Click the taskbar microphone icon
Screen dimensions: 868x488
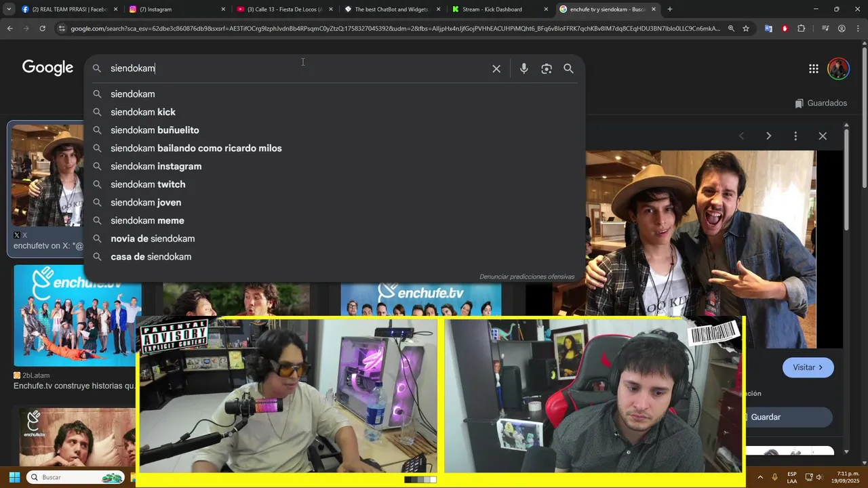774,477
